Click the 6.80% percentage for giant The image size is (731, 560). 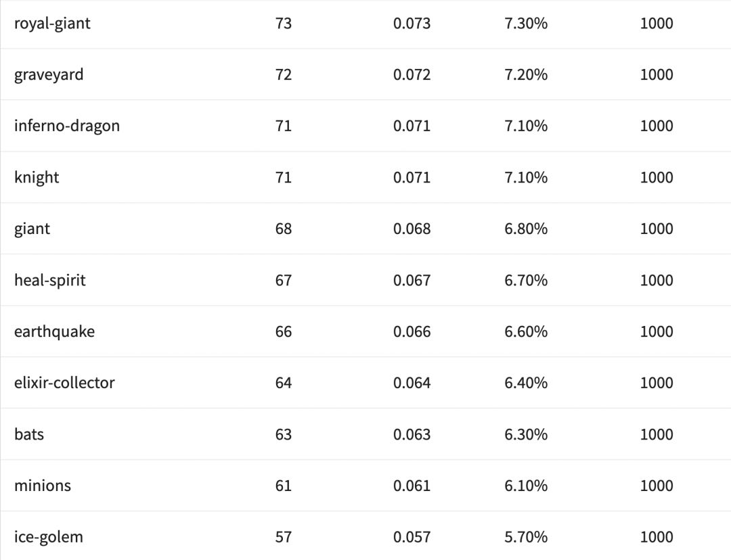526,229
